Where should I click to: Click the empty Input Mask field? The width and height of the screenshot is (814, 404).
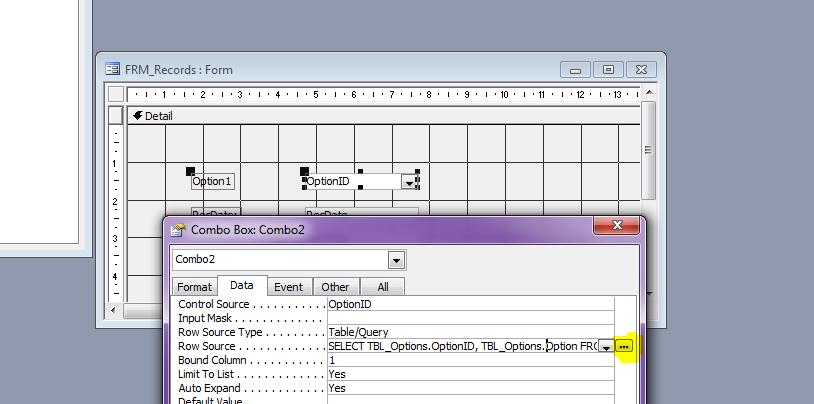pos(470,318)
